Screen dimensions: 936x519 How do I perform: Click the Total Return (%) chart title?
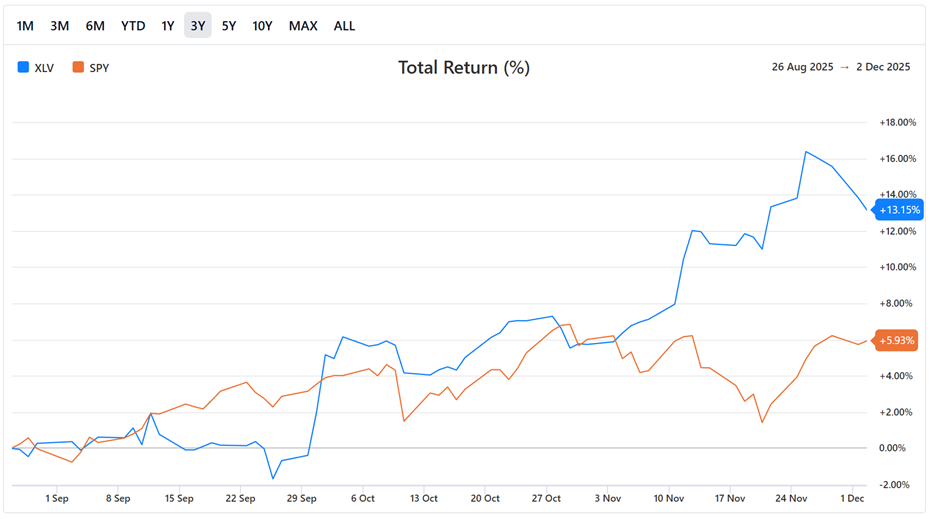(464, 68)
